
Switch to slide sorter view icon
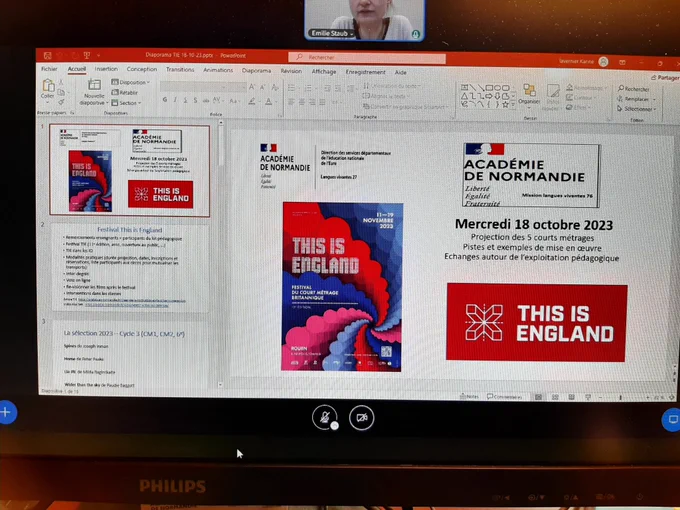pos(555,397)
